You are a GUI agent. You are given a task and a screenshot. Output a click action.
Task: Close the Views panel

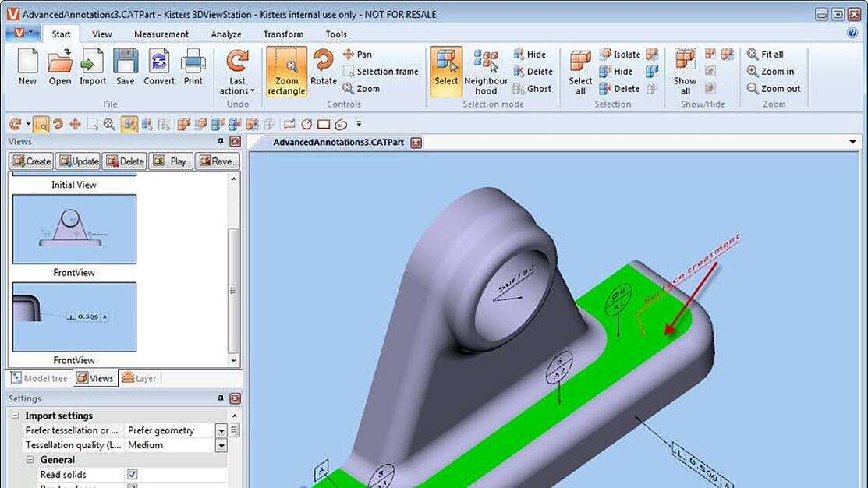pos(235,142)
